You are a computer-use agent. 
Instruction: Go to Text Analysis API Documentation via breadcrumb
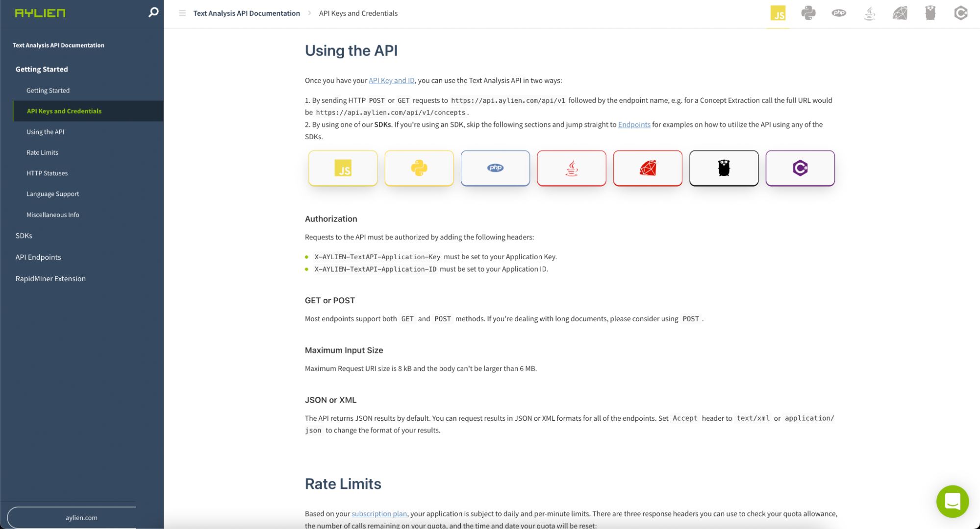coord(247,13)
